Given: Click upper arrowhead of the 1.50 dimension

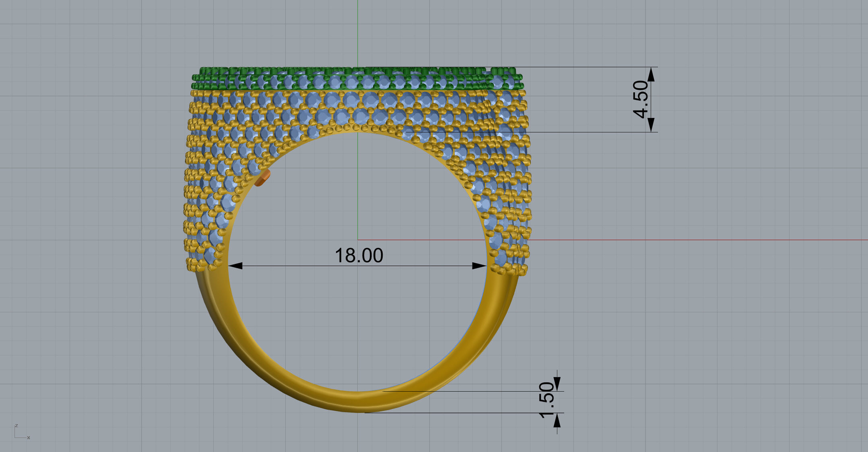Looking at the screenshot, I should (x=557, y=383).
